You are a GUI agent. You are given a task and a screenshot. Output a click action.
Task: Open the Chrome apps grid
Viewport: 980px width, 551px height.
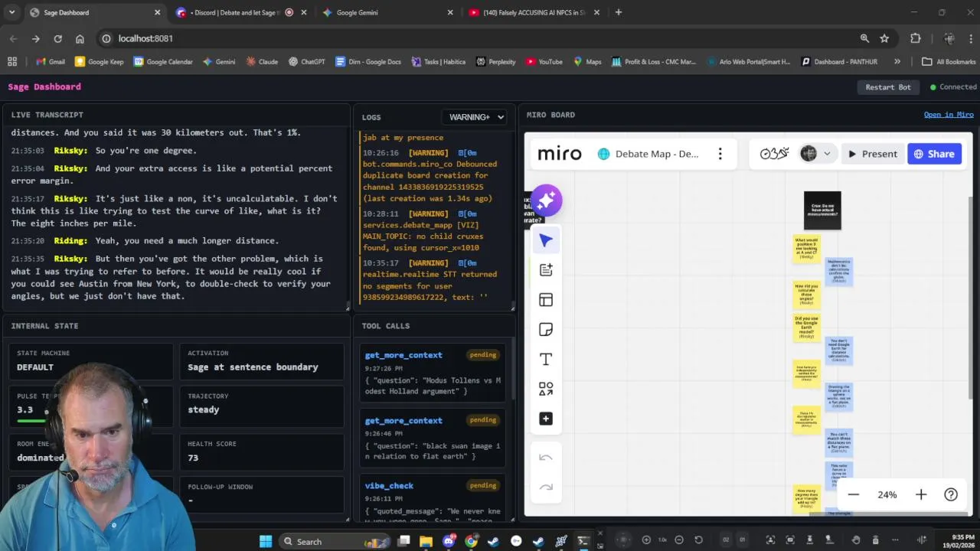click(x=12, y=62)
